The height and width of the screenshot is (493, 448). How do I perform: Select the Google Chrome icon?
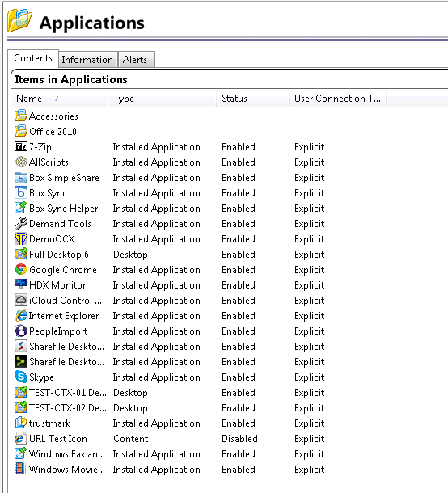point(21,269)
